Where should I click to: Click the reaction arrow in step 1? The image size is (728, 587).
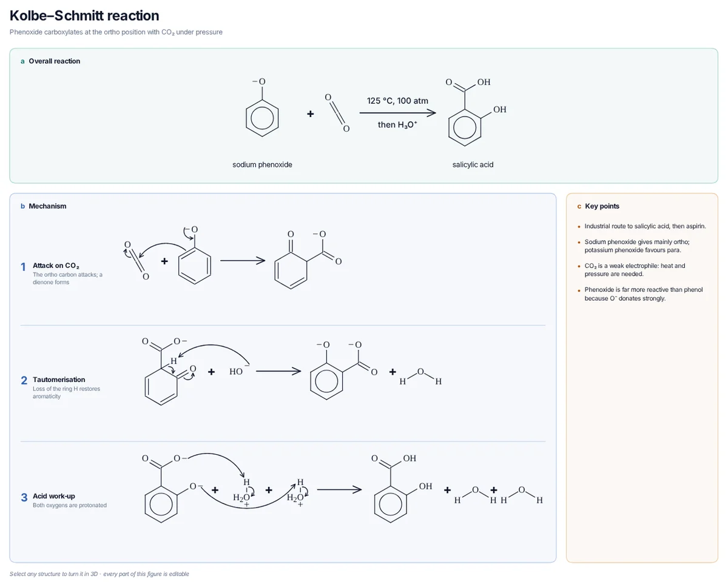243,261
